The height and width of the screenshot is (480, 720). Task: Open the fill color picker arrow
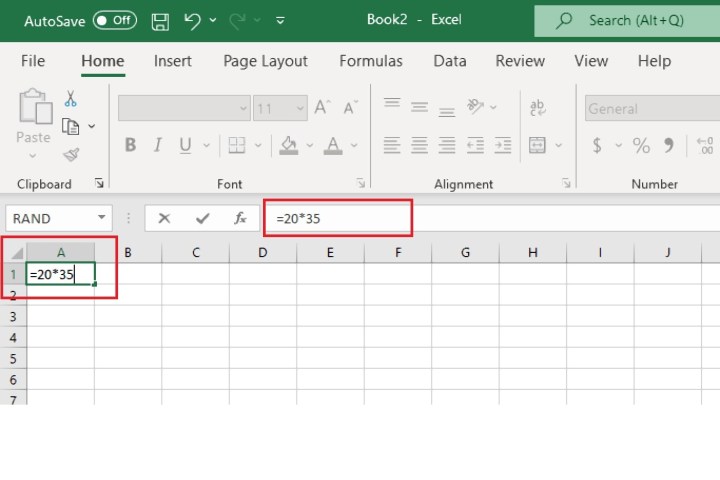308,146
